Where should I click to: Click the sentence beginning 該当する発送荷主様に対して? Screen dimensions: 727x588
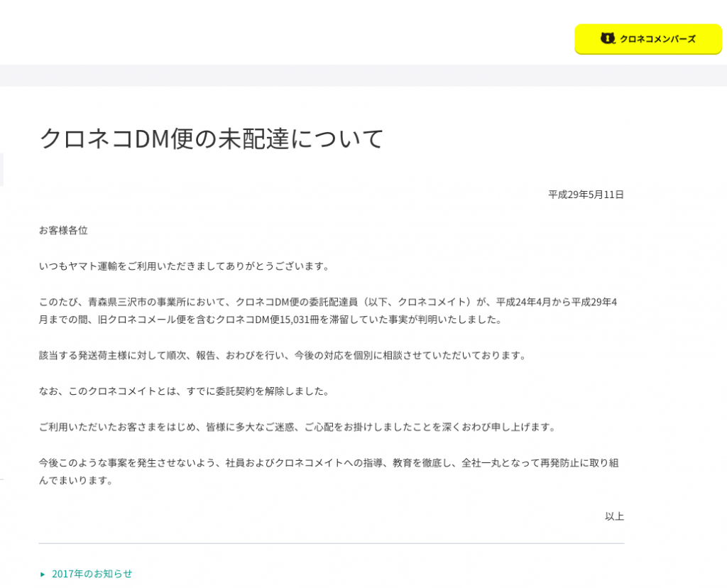[x=283, y=356]
